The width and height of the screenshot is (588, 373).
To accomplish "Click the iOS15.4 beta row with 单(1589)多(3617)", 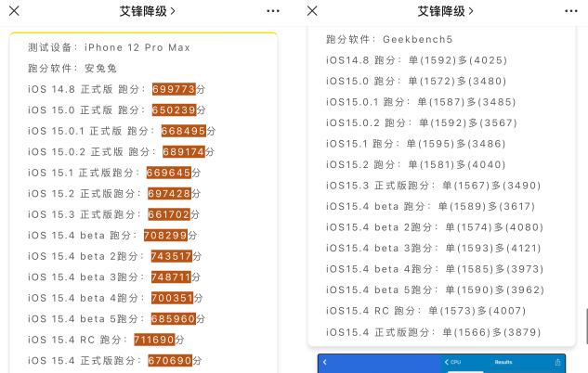I will [x=430, y=206].
